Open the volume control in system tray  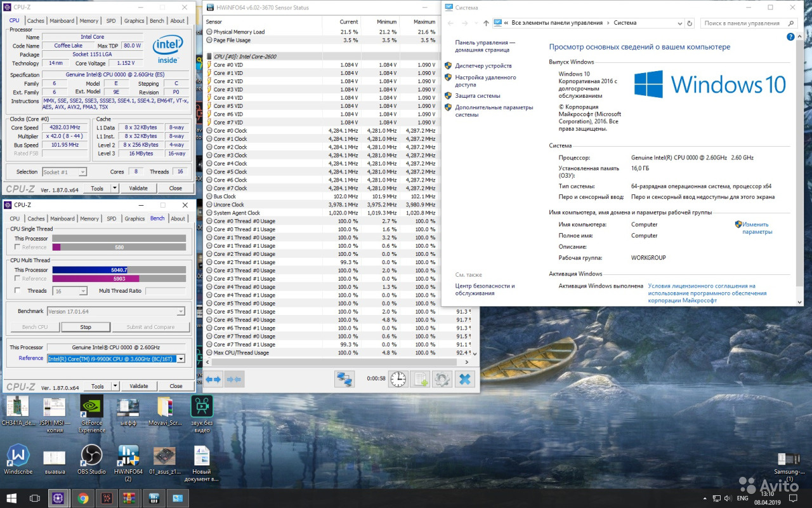(x=730, y=498)
